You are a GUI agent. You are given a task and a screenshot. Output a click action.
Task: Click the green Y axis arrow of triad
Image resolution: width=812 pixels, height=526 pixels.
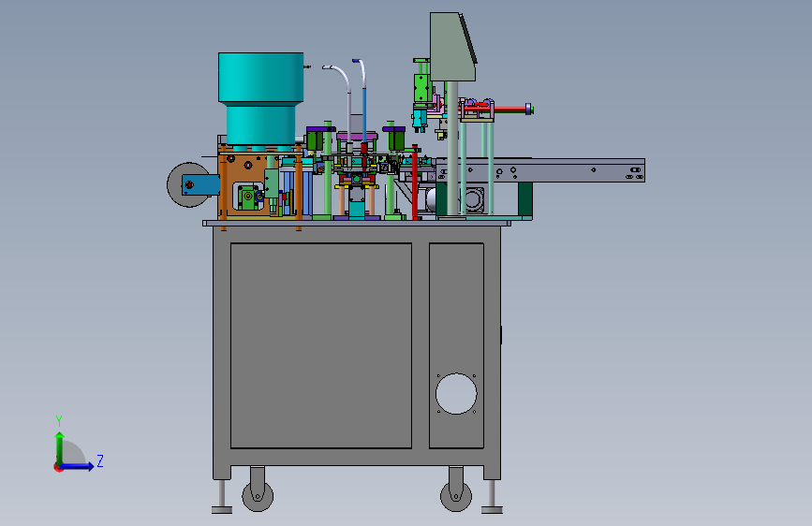60,448
